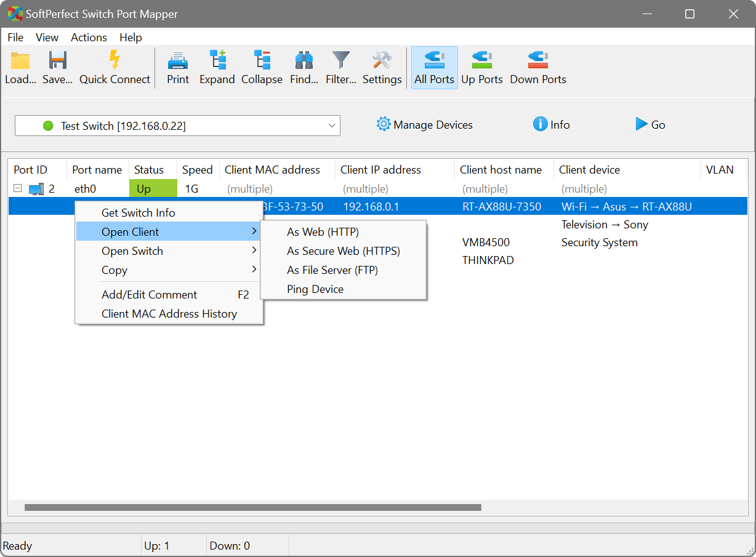
Task: Click the 192.168.0.1 IP cell
Action: tap(371, 207)
